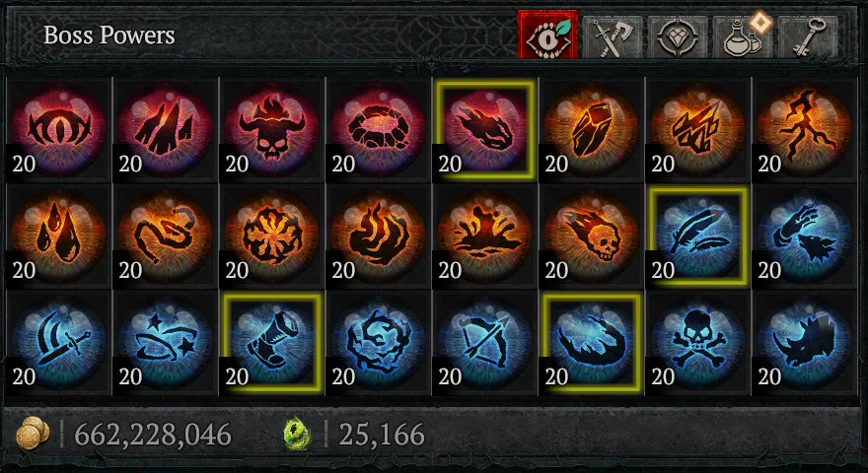Open the Boss Powers eye tab
The width and height of the screenshot is (868, 473).
[547, 35]
